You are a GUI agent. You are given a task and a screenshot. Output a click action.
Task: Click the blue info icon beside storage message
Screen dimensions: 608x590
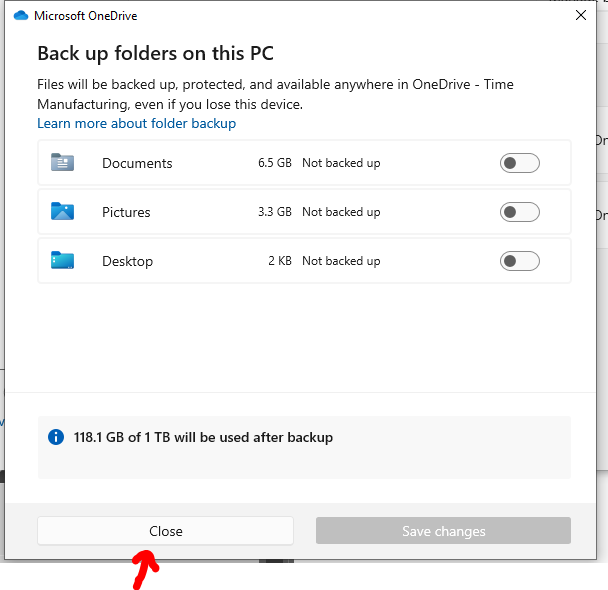(x=56, y=437)
